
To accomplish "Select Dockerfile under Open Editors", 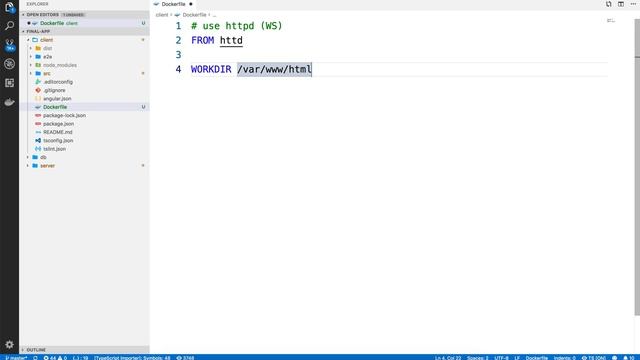I will point(84,23).
